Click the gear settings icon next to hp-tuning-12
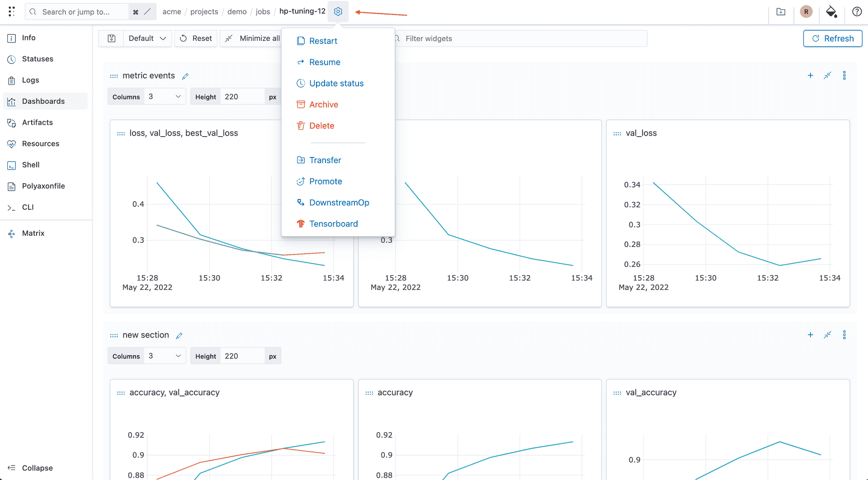868x480 pixels. pos(338,12)
